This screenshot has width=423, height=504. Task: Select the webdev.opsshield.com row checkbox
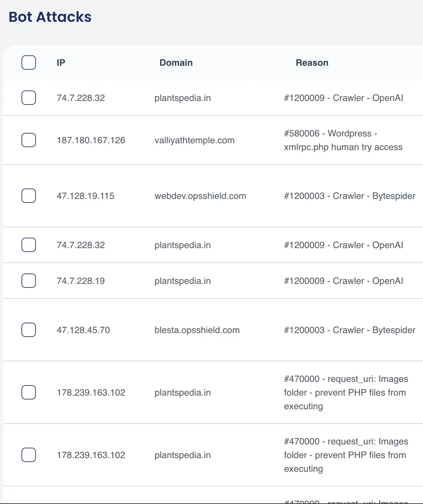click(28, 196)
